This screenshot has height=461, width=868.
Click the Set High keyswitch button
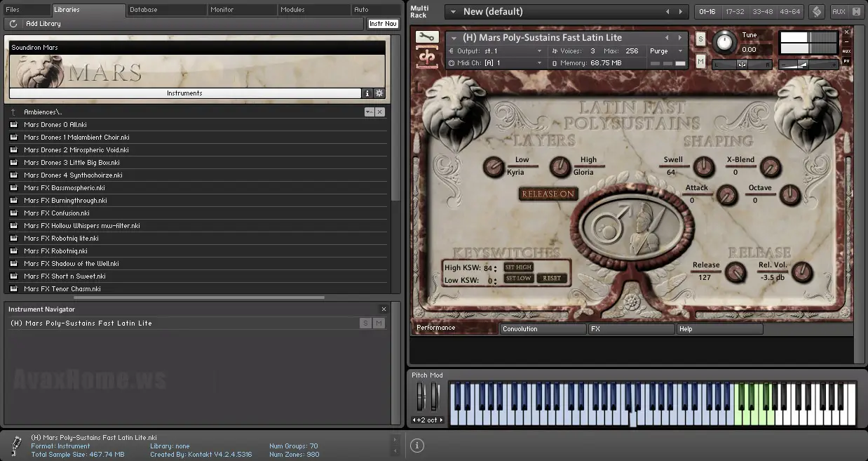[x=518, y=267]
